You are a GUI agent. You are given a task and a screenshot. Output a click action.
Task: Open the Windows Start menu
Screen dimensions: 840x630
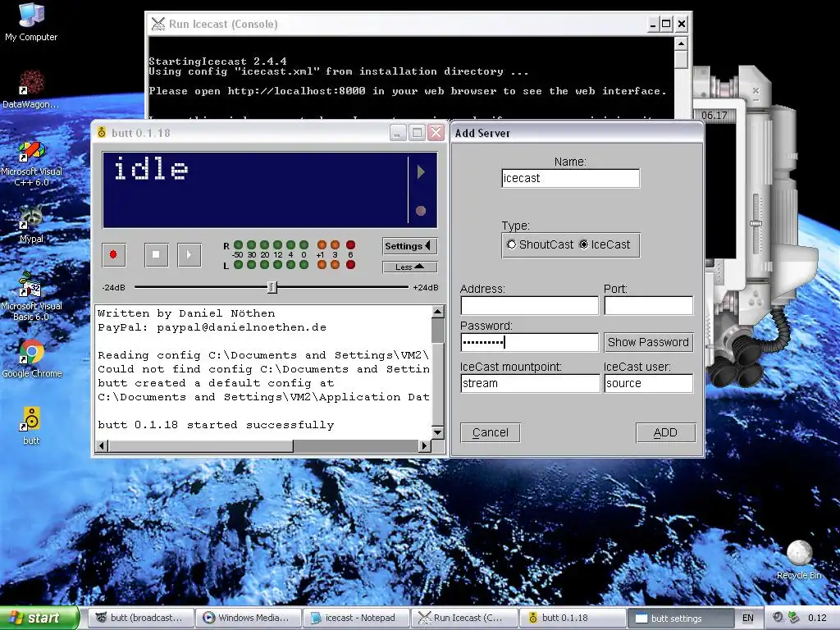point(39,618)
